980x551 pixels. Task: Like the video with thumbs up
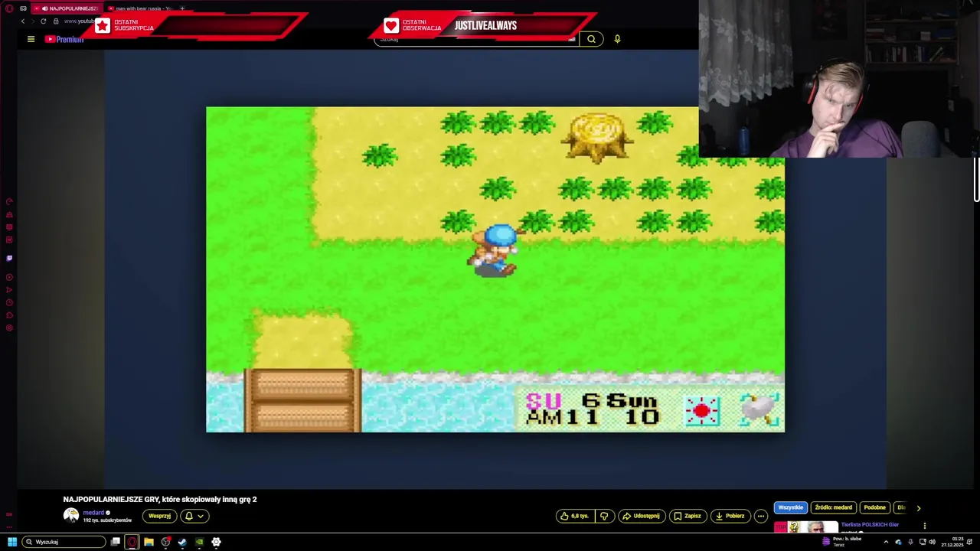(x=574, y=516)
